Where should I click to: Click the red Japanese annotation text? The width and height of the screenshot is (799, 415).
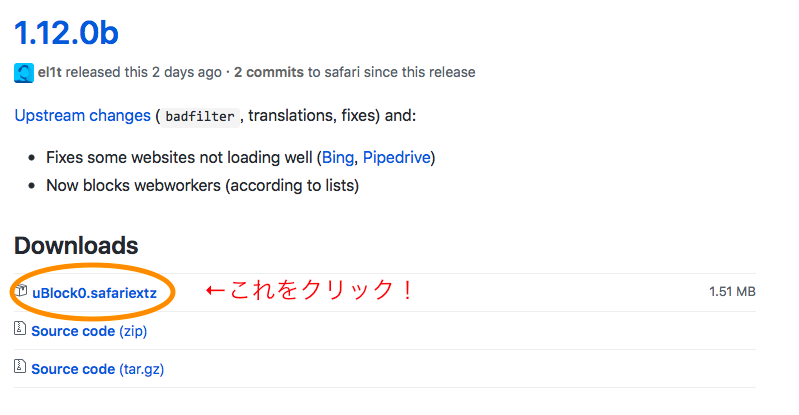(309, 290)
